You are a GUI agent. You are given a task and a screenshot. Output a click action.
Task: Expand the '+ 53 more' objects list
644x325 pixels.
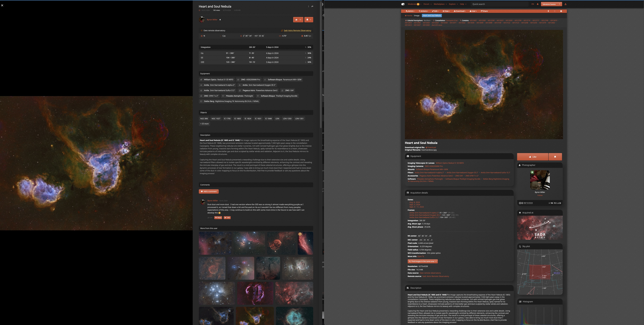(x=204, y=124)
